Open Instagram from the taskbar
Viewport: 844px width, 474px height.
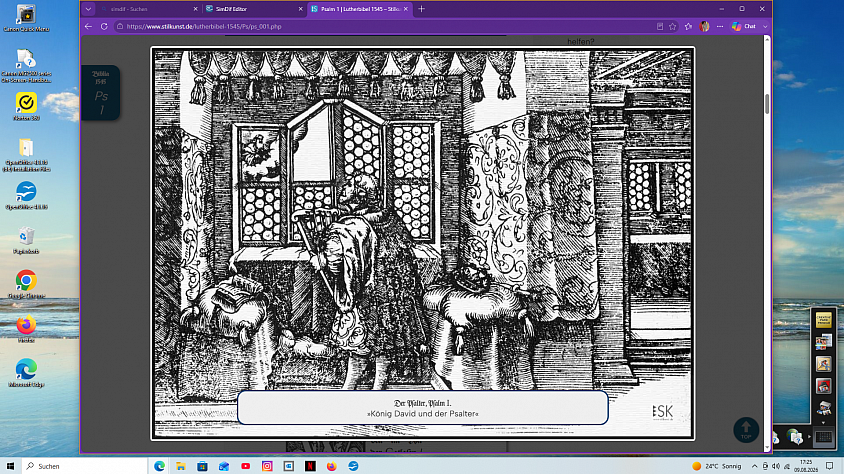tap(267, 466)
